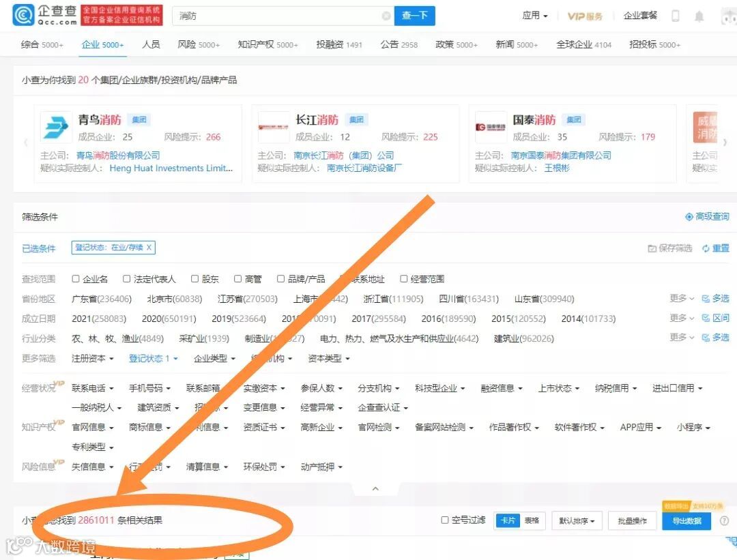Open 企业类型 dropdown filter

click(x=214, y=358)
